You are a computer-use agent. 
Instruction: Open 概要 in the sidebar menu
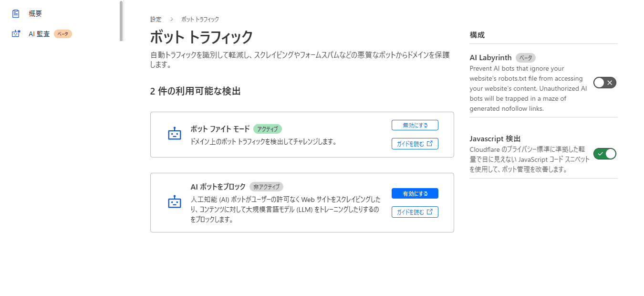(x=35, y=14)
